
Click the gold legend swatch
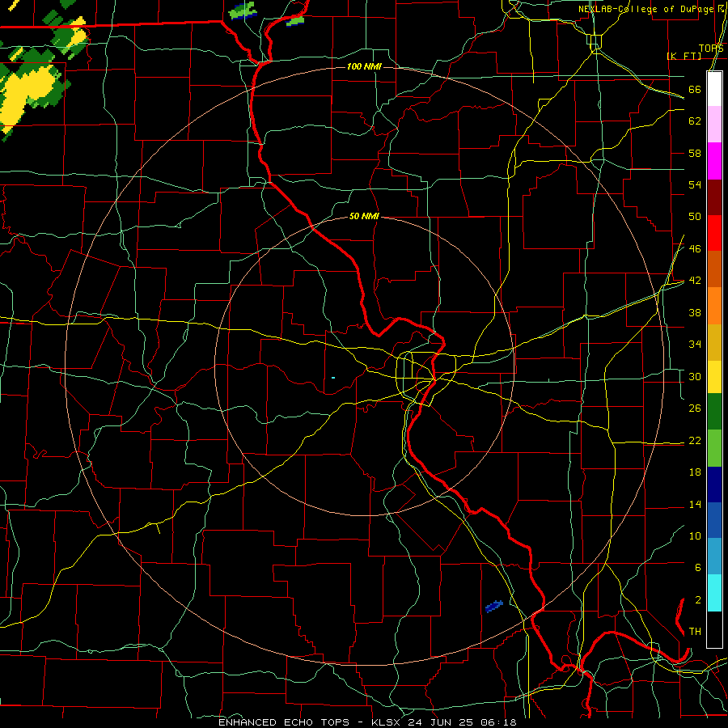click(714, 343)
